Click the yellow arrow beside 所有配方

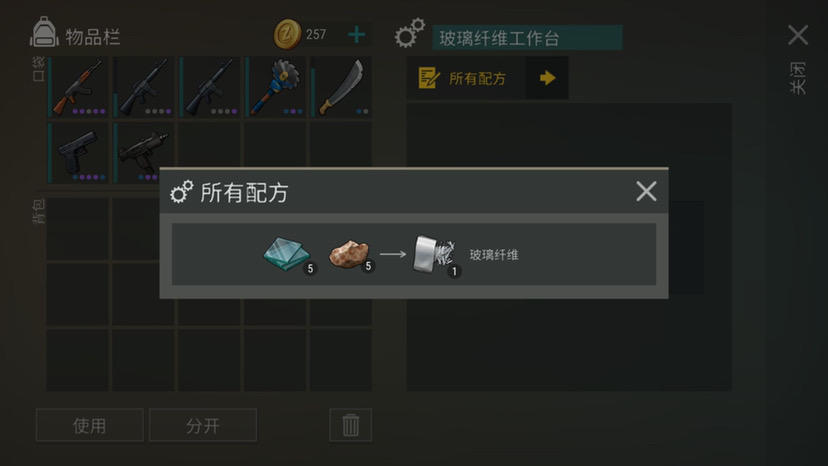pyautogui.click(x=547, y=78)
